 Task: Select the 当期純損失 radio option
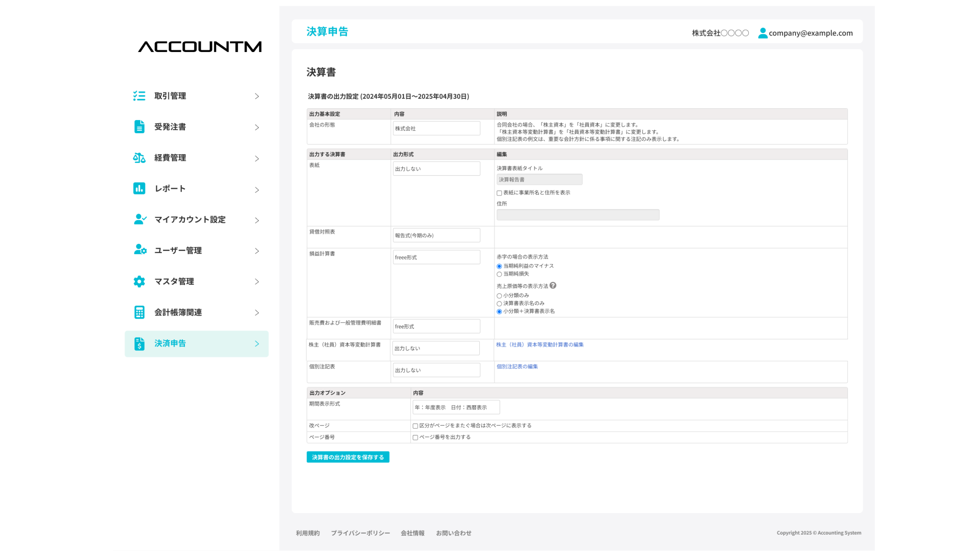pyautogui.click(x=499, y=274)
